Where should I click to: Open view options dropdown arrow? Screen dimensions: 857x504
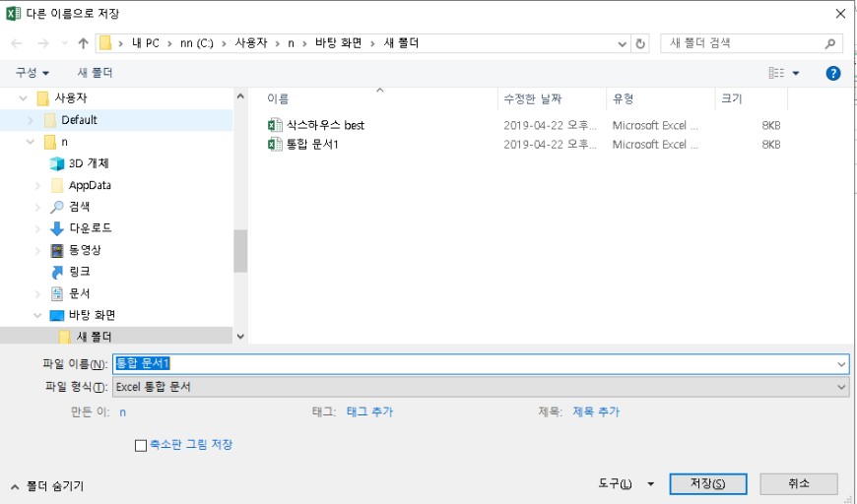(796, 73)
